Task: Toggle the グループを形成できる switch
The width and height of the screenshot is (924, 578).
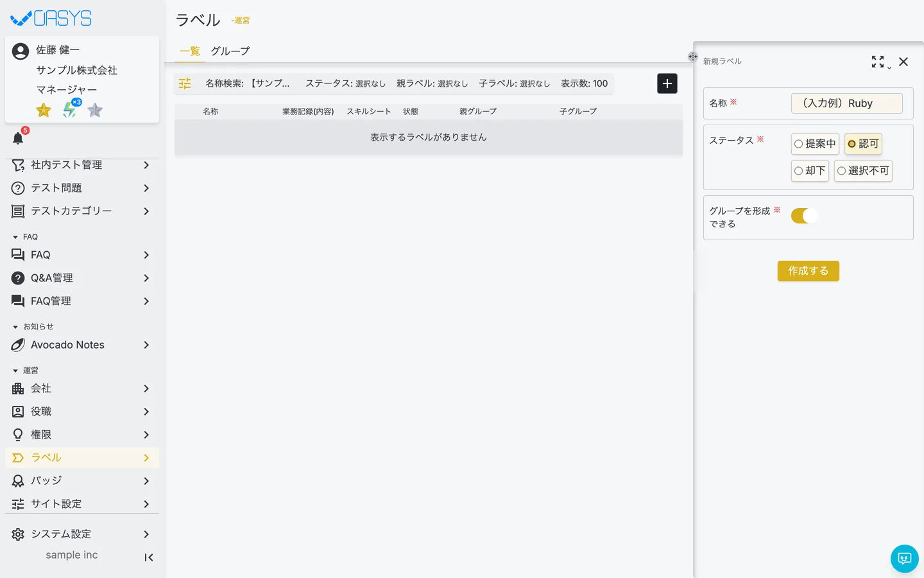Action: click(805, 216)
